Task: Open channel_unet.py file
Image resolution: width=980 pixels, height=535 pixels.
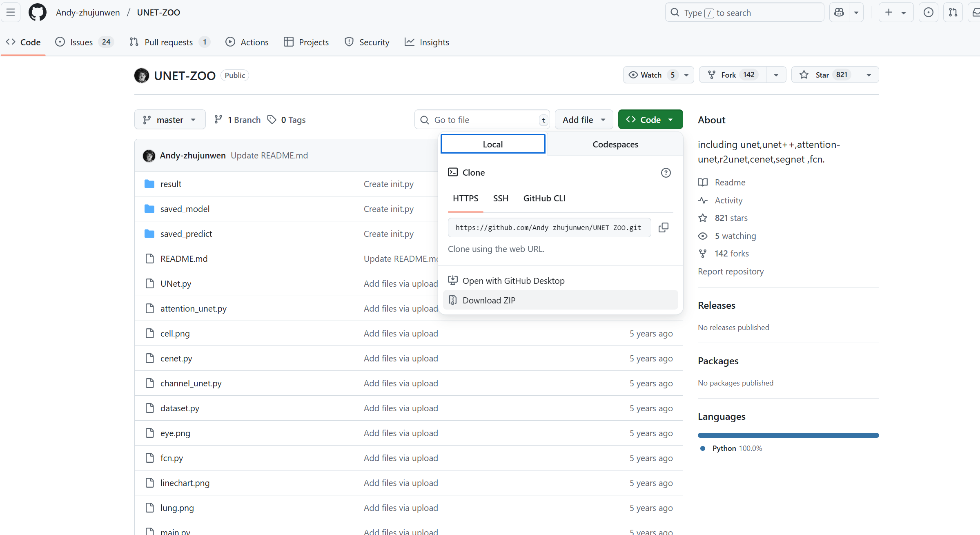Action: tap(191, 383)
